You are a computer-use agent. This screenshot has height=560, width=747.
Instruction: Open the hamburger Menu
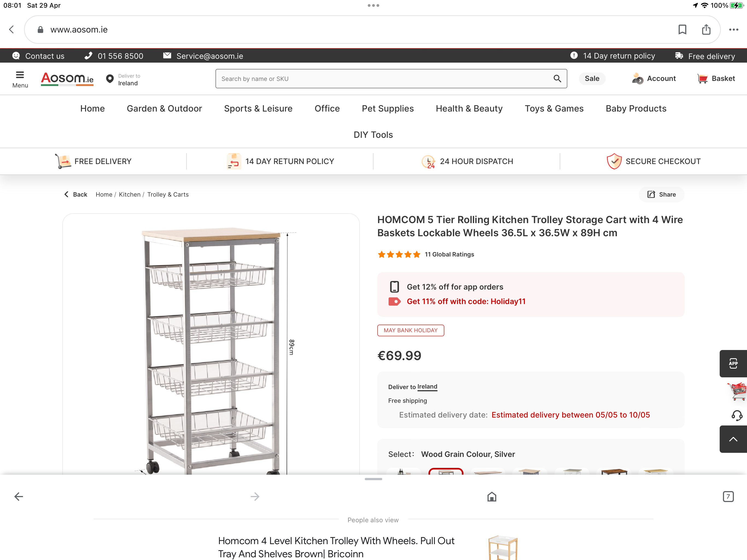[x=20, y=79]
